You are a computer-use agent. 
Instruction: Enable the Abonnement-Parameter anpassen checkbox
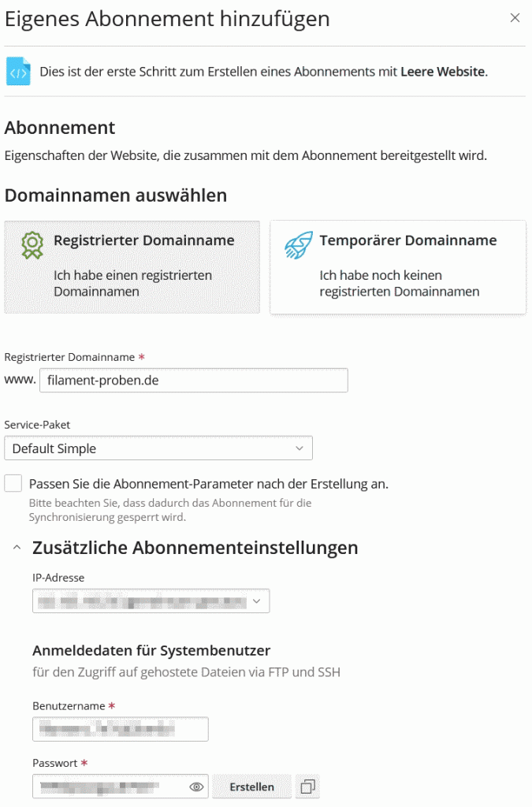click(13, 483)
